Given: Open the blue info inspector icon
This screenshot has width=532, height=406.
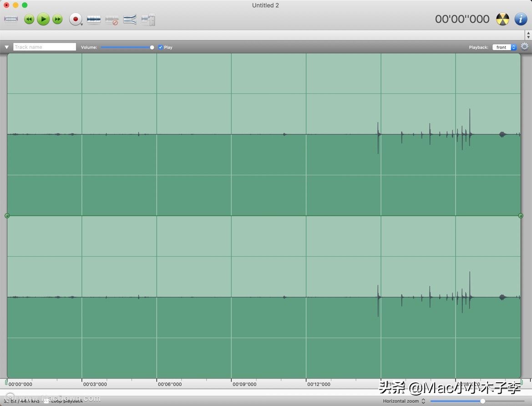Looking at the screenshot, I should 521,19.
